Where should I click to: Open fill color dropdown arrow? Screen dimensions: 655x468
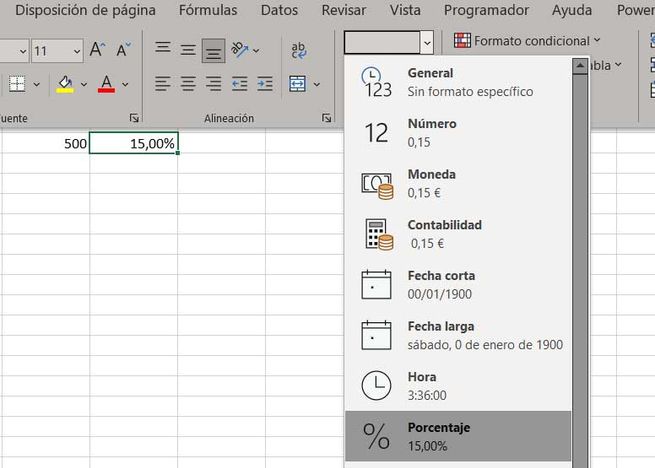84,84
